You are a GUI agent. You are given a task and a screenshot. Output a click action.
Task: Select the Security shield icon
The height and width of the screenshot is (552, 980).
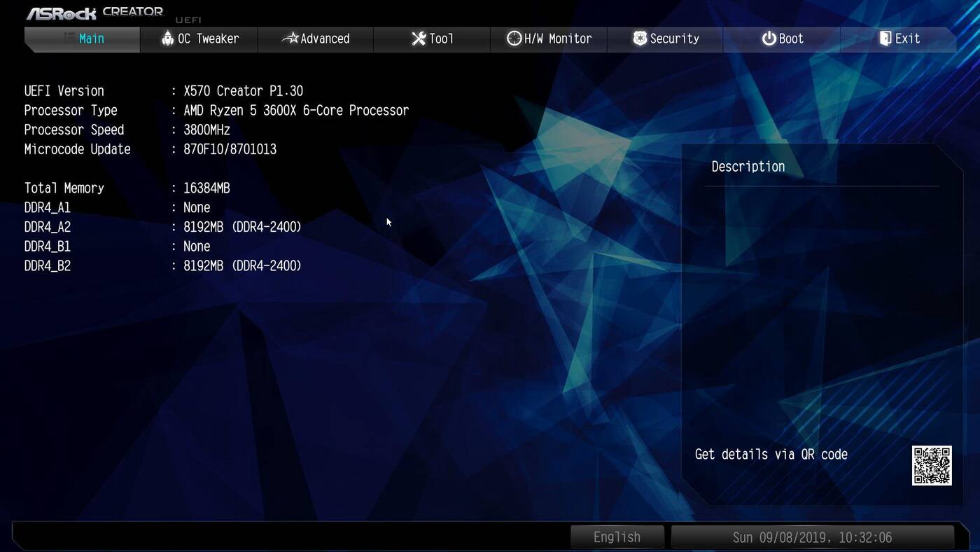click(640, 39)
